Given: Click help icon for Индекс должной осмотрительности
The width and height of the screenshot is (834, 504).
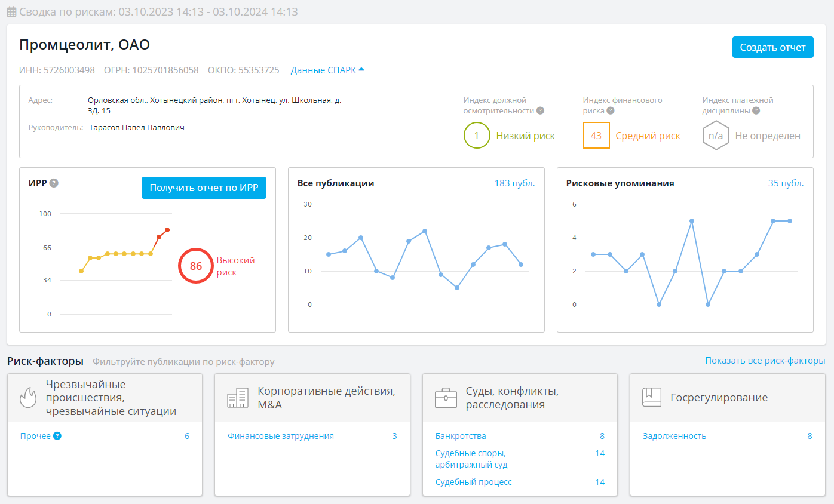Looking at the screenshot, I should [540, 110].
